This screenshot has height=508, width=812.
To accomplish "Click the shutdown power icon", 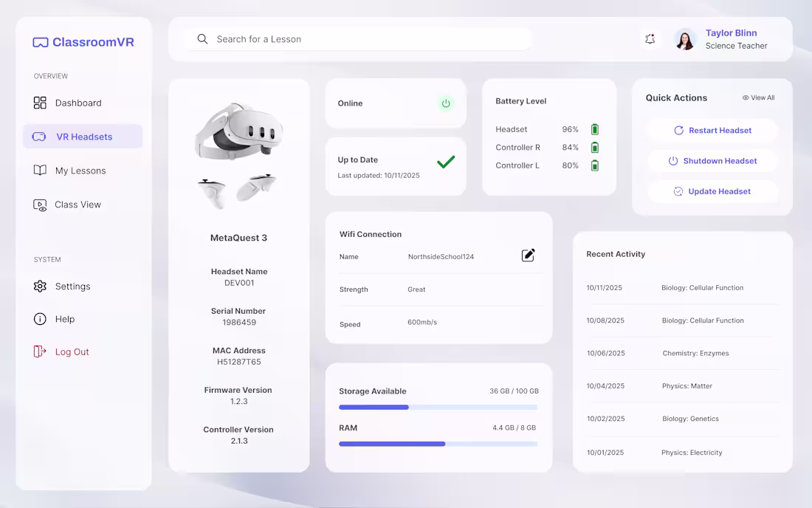I will pyautogui.click(x=673, y=161).
